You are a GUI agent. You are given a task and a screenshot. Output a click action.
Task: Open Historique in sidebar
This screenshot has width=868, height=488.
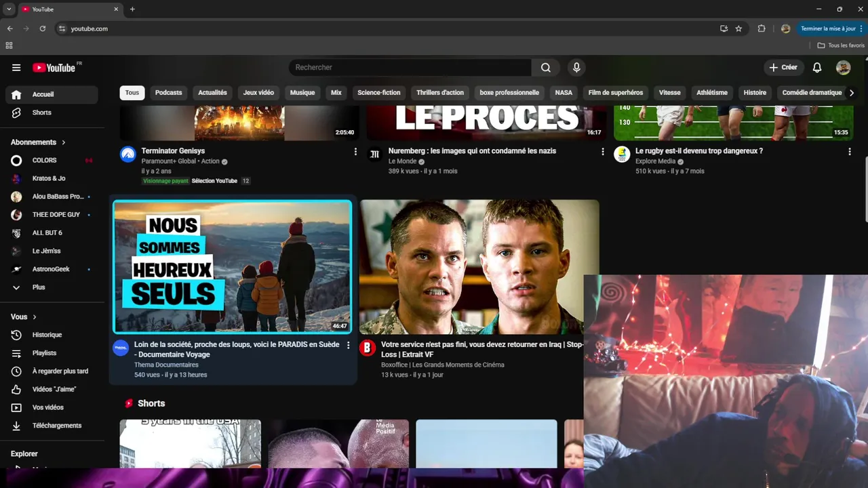point(52,335)
